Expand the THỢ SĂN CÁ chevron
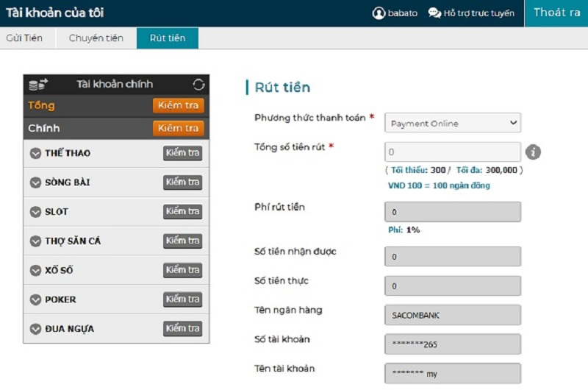This screenshot has height=390, width=588. click(x=35, y=241)
